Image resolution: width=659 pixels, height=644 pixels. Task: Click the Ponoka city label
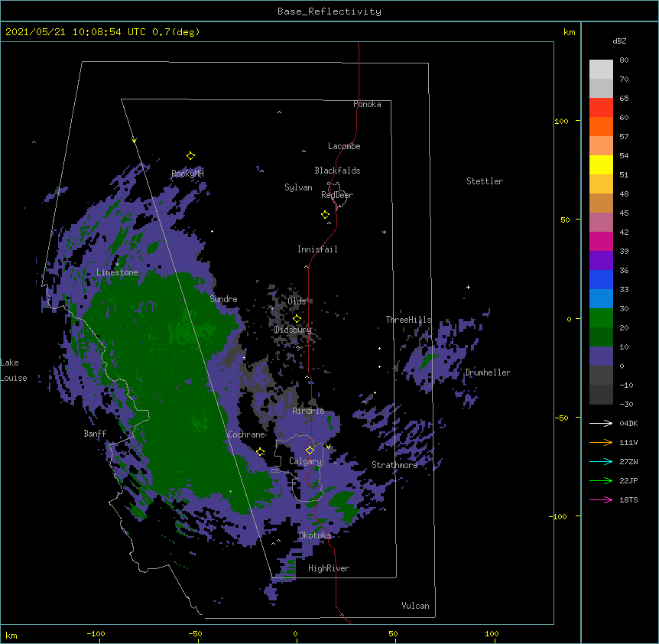(x=367, y=104)
